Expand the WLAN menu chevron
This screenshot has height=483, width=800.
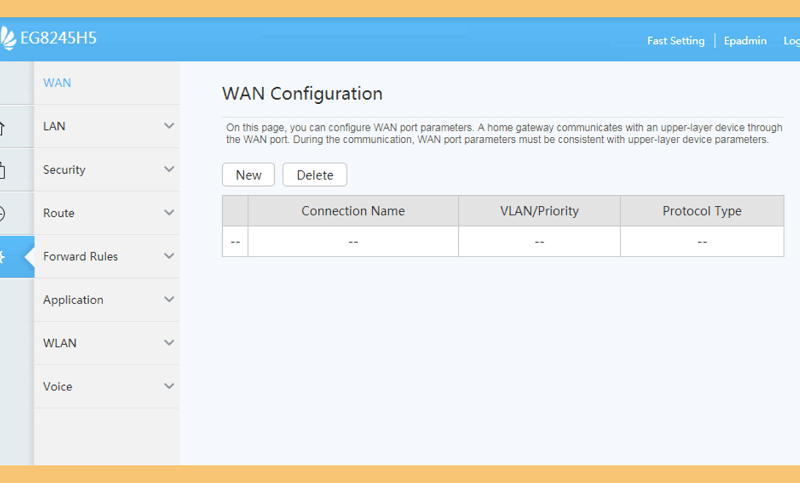pyautogui.click(x=169, y=343)
